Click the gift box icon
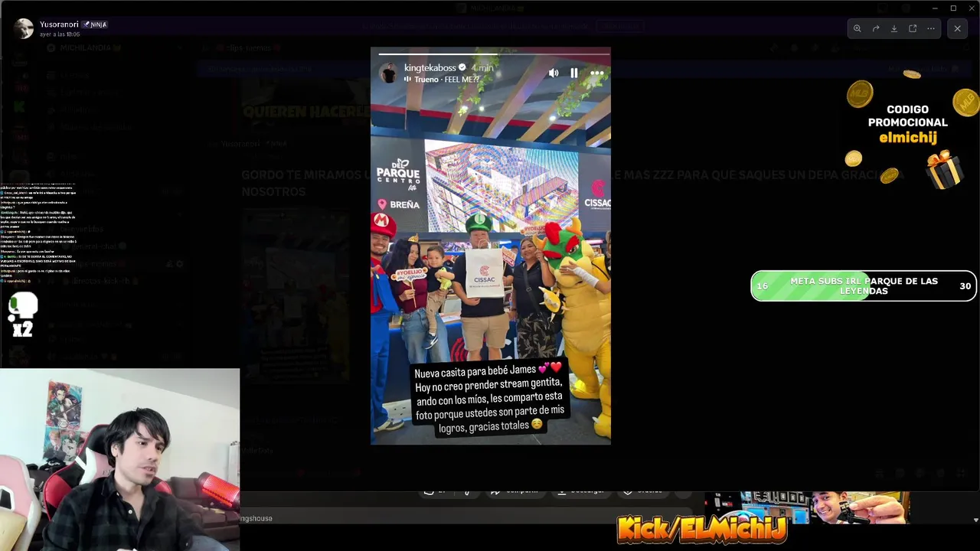Image resolution: width=980 pixels, height=551 pixels. coord(945,168)
